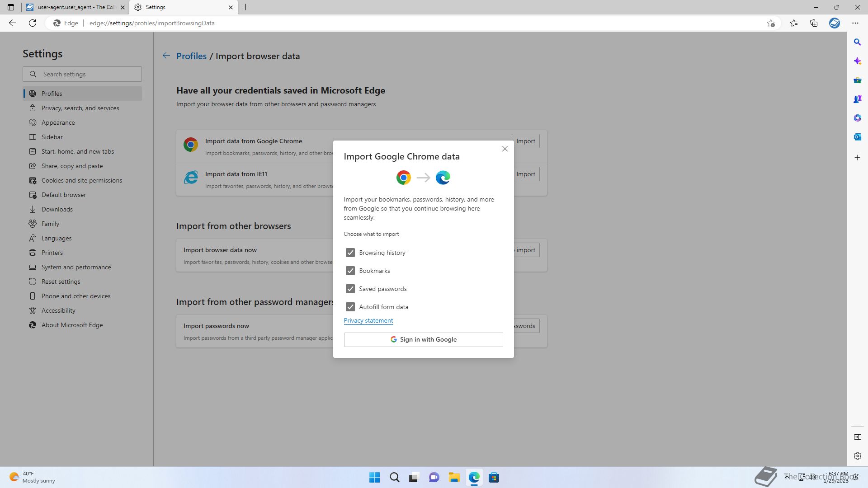Open File Explorer from taskbar
Viewport: 868px width, 488px height.
pyautogui.click(x=454, y=478)
